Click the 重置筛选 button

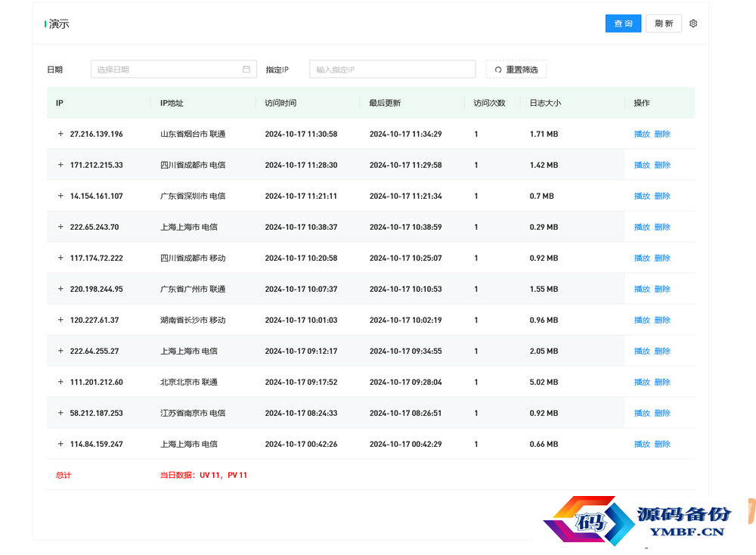click(516, 70)
